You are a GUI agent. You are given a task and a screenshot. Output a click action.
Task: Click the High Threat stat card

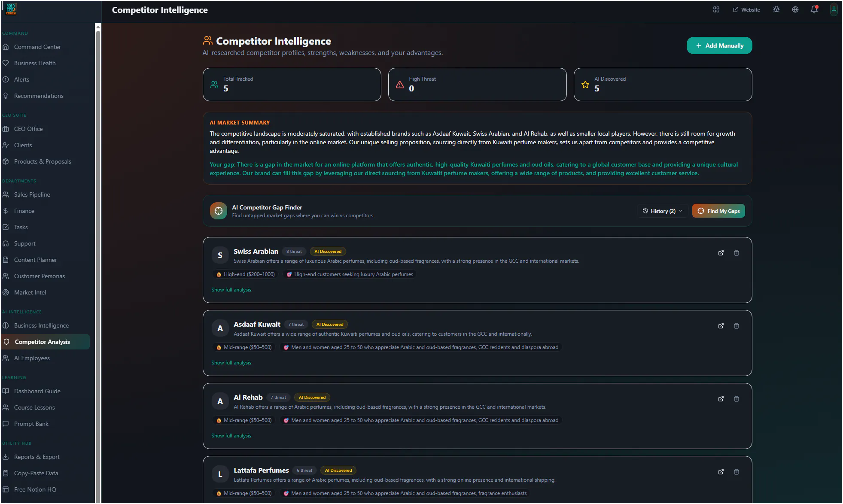pos(478,85)
